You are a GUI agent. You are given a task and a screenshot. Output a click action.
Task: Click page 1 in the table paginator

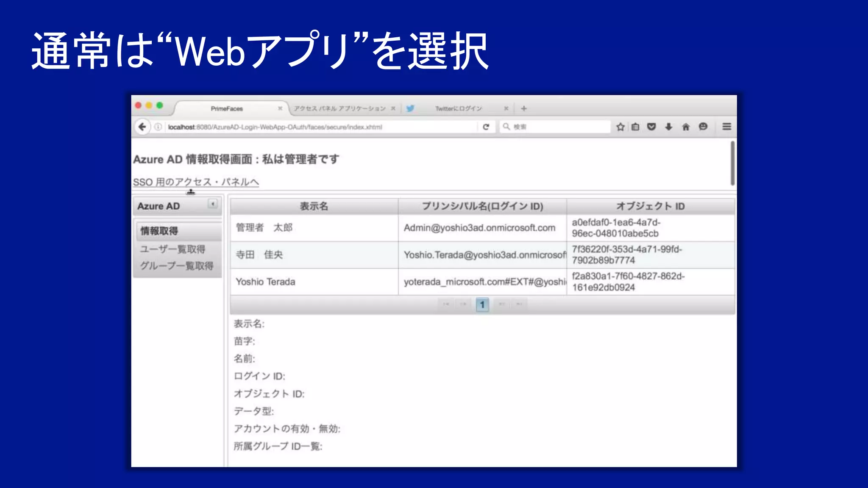click(482, 305)
